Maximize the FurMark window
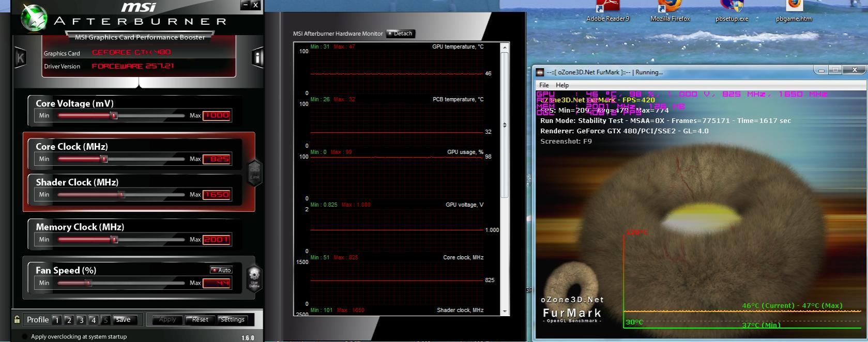The width and height of the screenshot is (868, 342). tap(835, 70)
